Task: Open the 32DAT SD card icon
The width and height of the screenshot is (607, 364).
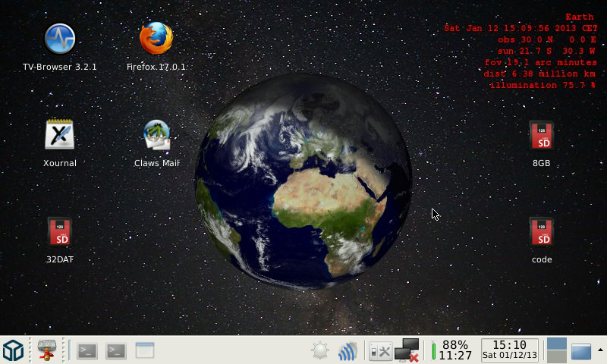Action: tap(60, 232)
